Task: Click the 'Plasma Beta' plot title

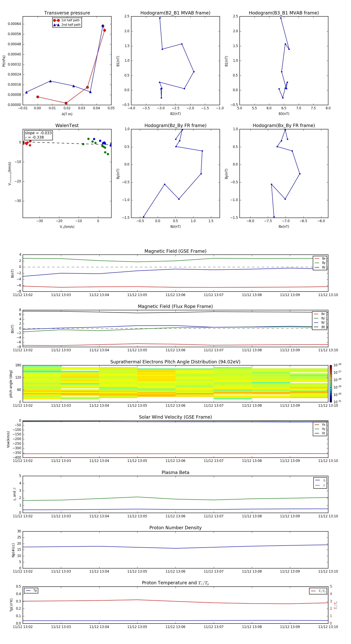Action: click(x=175, y=473)
